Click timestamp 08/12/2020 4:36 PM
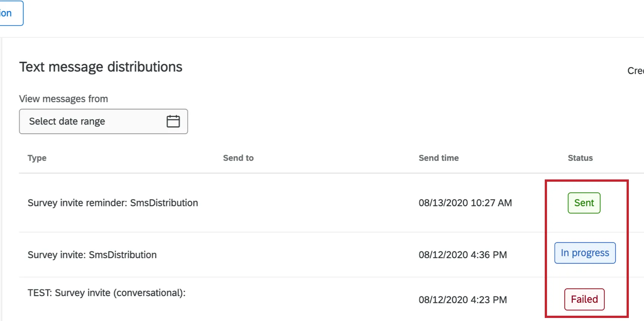This screenshot has width=644, height=321. (463, 254)
